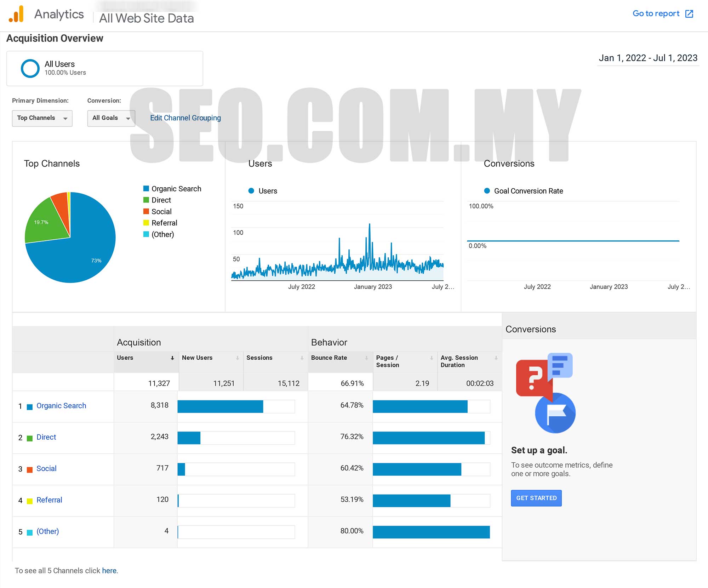Sort by the New Users column arrow
Screen dimensions: 708x588
[237, 358]
